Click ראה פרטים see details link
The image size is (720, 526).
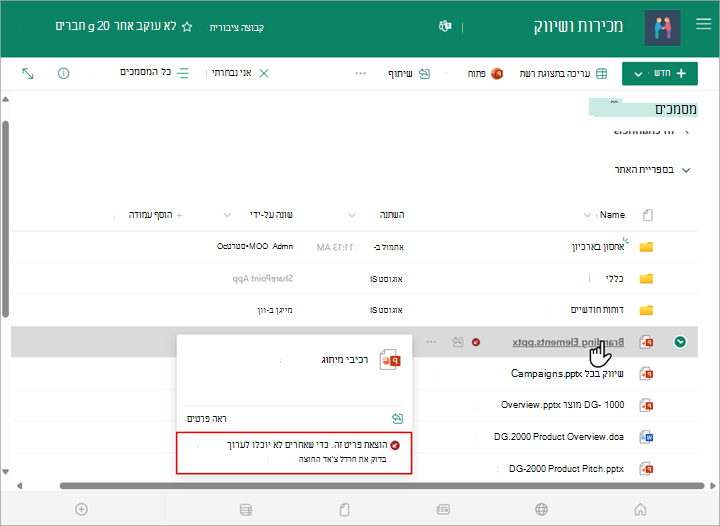tap(207, 419)
